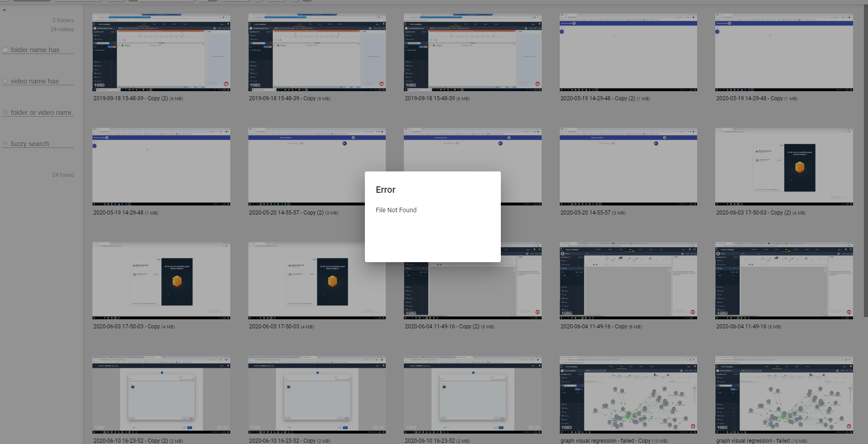Open thumbnail of 2020-05-19 14-29-48 original video

click(161, 166)
